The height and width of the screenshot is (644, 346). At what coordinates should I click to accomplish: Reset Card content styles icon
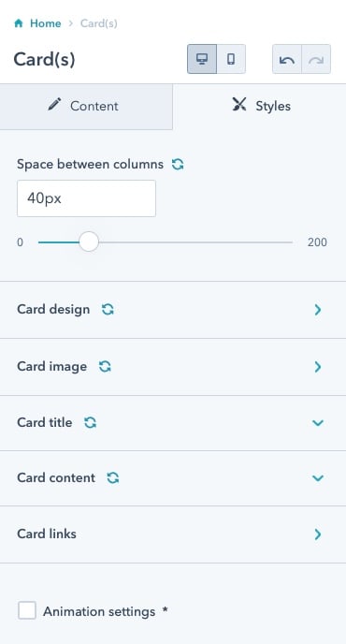coord(113,477)
